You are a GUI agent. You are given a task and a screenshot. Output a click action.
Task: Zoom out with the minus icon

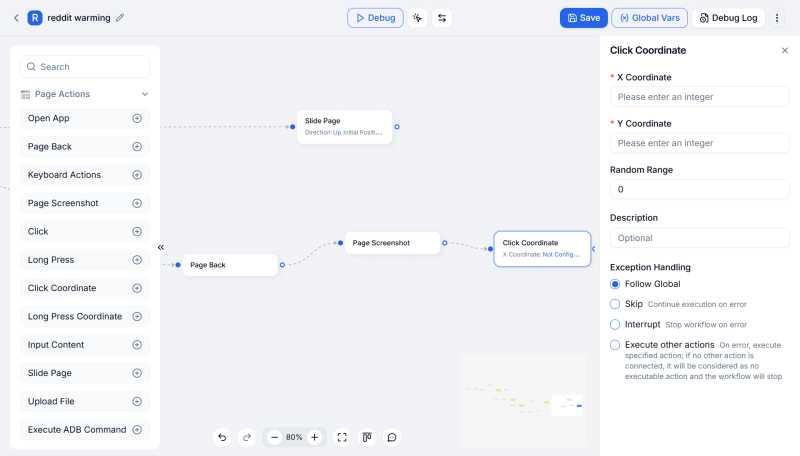(x=274, y=437)
